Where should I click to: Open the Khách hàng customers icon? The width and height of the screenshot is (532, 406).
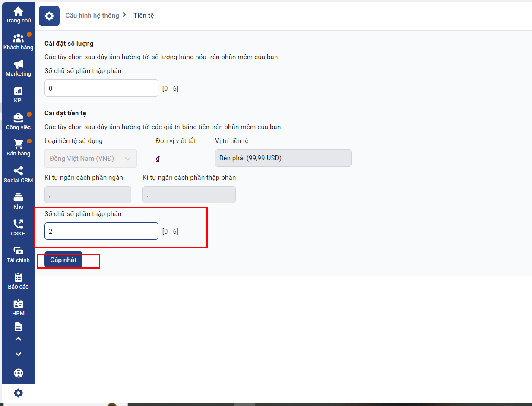click(x=18, y=38)
